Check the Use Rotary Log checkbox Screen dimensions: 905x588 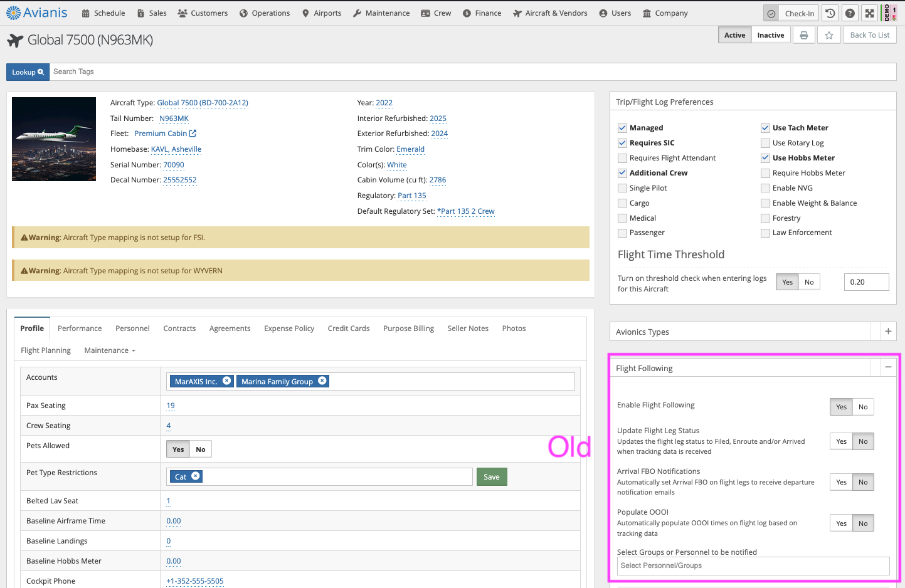(765, 143)
